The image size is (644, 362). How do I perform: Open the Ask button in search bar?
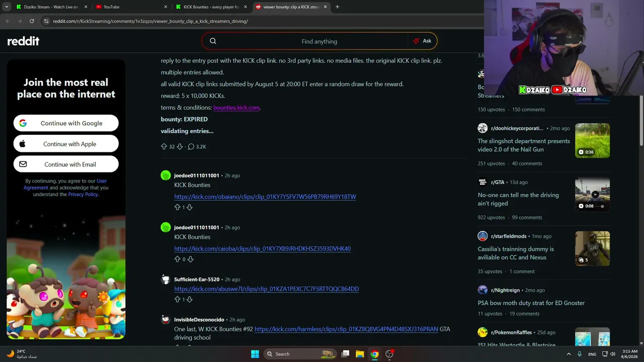click(422, 41)
